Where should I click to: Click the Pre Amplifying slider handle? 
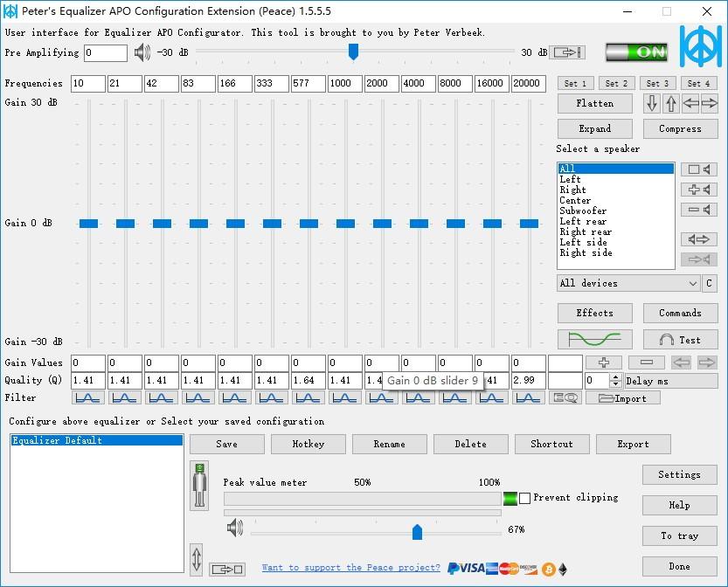pos(353,52)
